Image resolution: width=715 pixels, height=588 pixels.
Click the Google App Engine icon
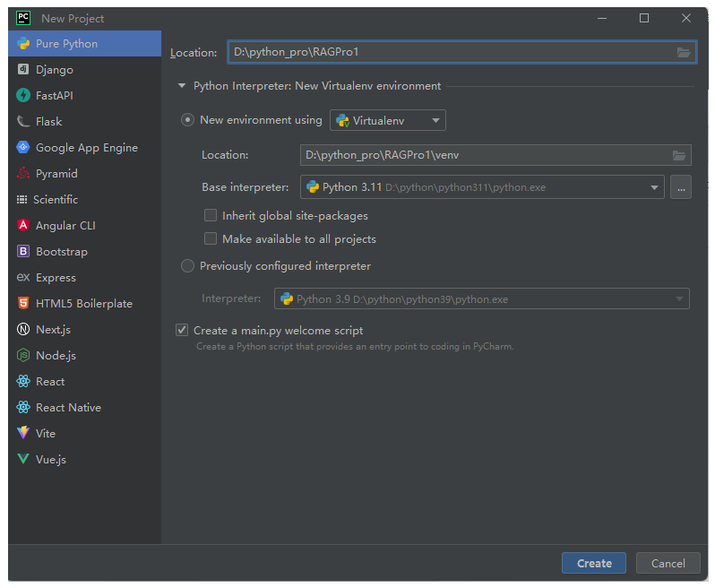click(23, 147)
